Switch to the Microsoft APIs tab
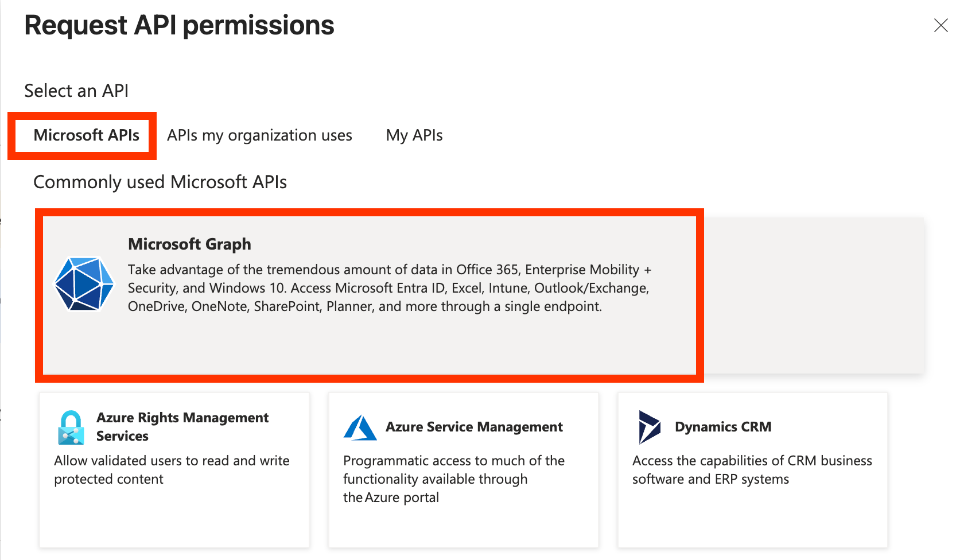 pos(87,135)
